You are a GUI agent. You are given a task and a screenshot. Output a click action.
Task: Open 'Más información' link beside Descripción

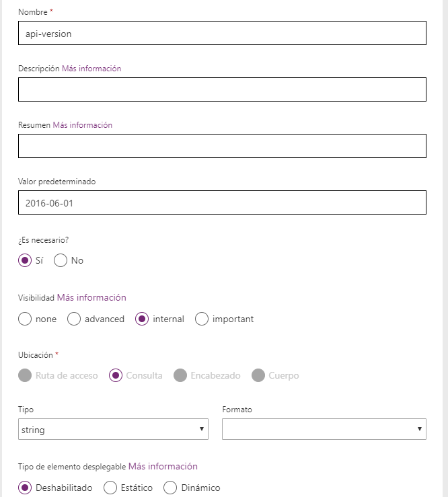(91, 69)
